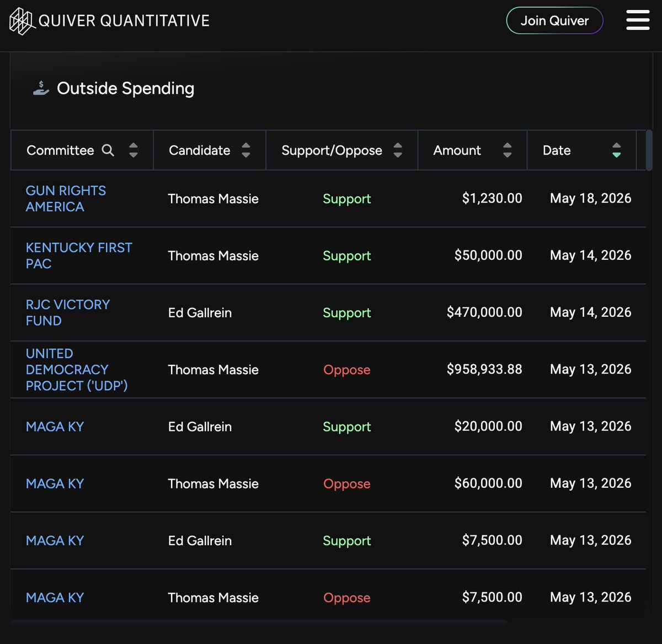Select the $470,000.00 amount cell
The image size is (662, 644).
tap(484, 312)
